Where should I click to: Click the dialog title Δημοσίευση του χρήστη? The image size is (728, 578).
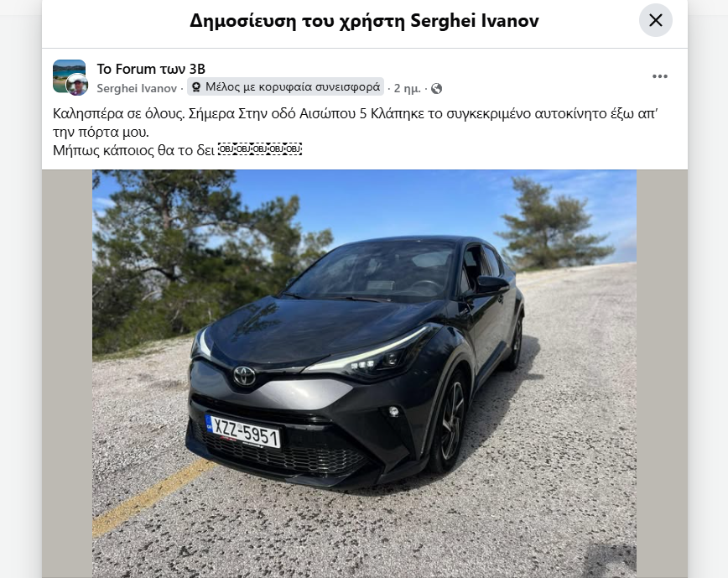point(298,21)
